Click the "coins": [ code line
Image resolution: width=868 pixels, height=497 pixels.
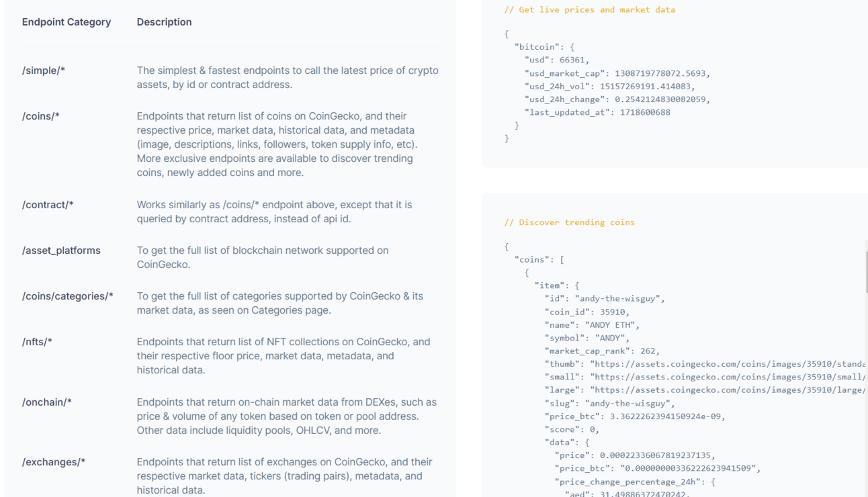tap(539, 259)
